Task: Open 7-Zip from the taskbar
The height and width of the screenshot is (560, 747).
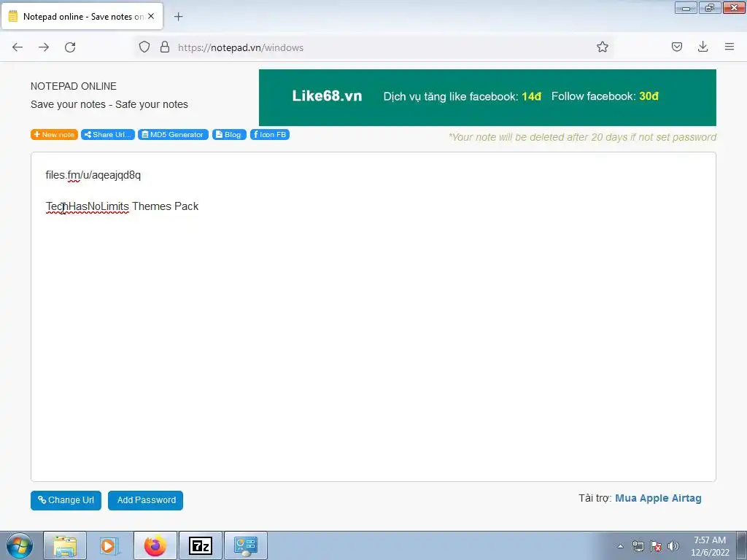Action: pyautogui.click(x=201, y=545)
